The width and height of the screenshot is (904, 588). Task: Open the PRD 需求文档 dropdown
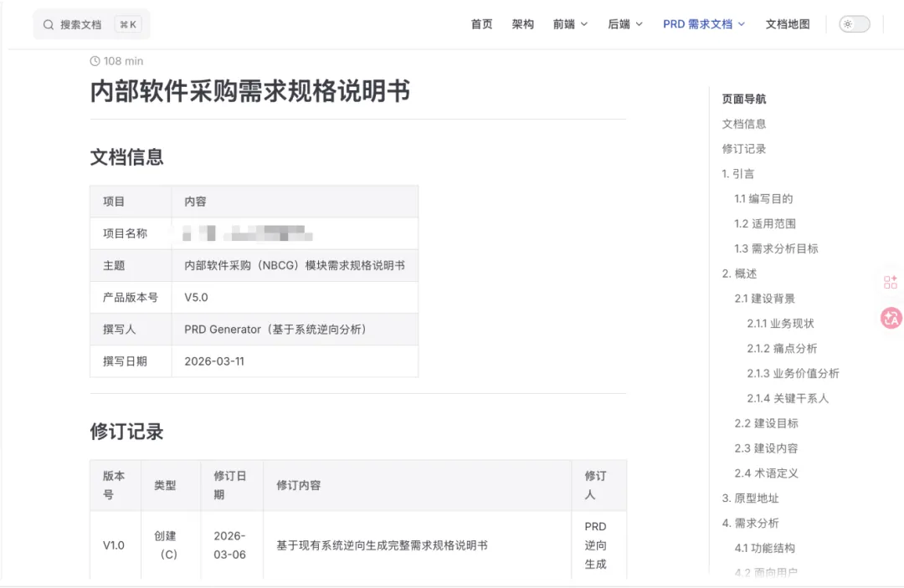(x=703, y=24)
